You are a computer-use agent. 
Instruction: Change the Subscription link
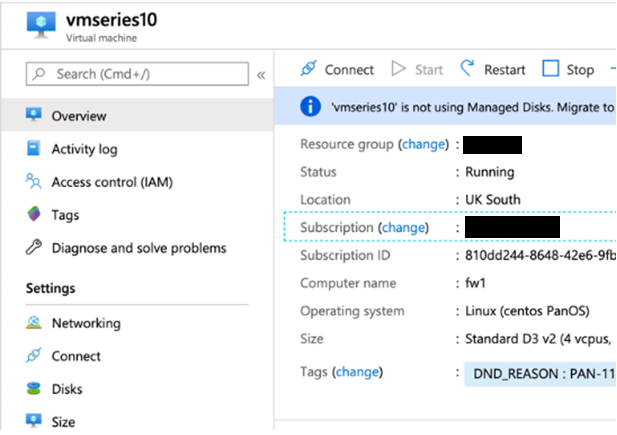[404, 228]
